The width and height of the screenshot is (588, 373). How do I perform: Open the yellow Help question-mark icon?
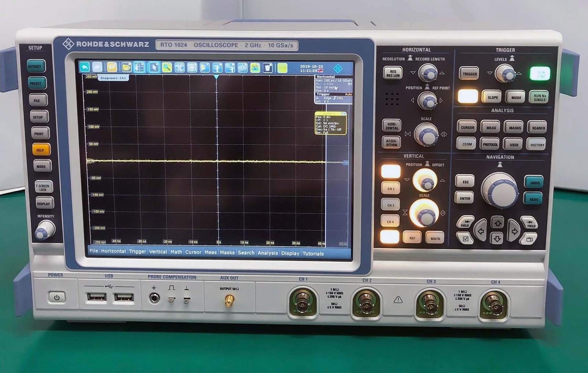click(x=111, y=67)
